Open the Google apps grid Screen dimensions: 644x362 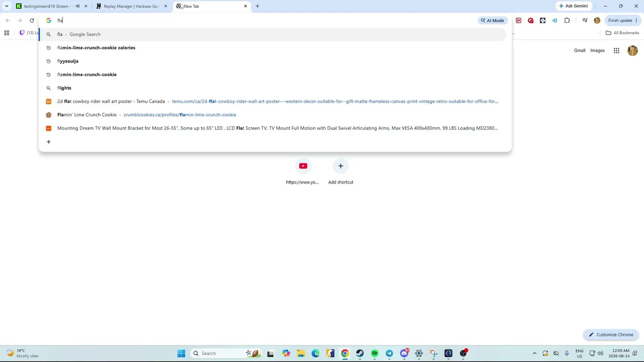(616, 50)
